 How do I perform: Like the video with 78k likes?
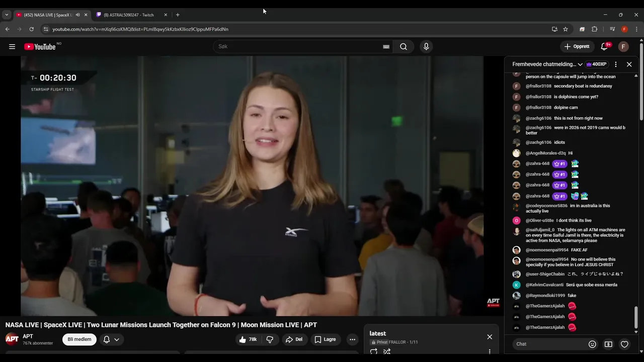(x=248, y=339)
